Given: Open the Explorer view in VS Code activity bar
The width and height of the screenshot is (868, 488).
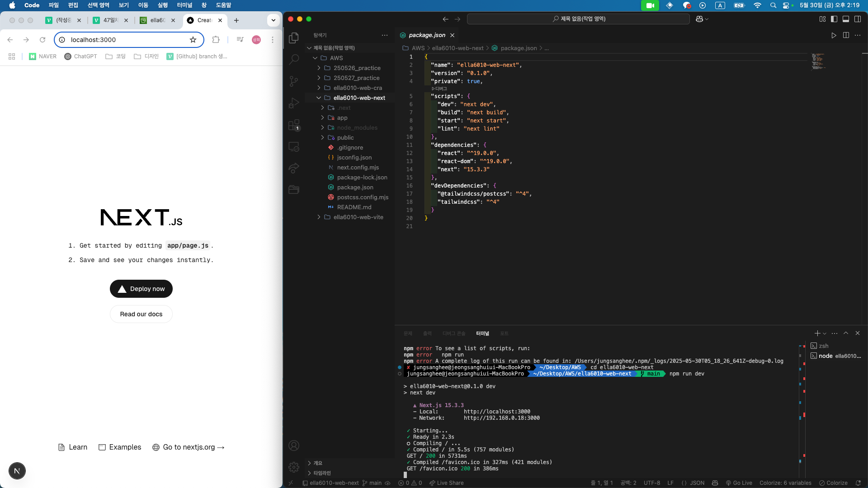Looking at the screenshot, I should point(294,38).
